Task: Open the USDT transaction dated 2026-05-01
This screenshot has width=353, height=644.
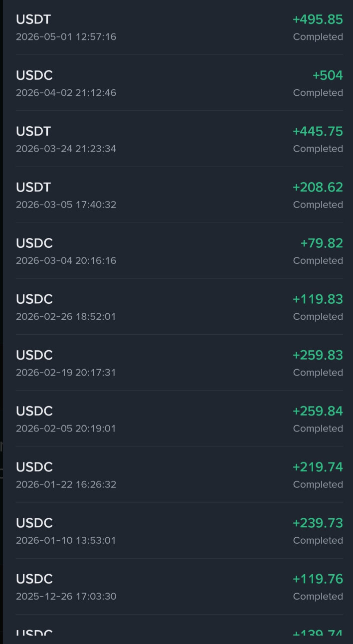Action: click(179, 27)
